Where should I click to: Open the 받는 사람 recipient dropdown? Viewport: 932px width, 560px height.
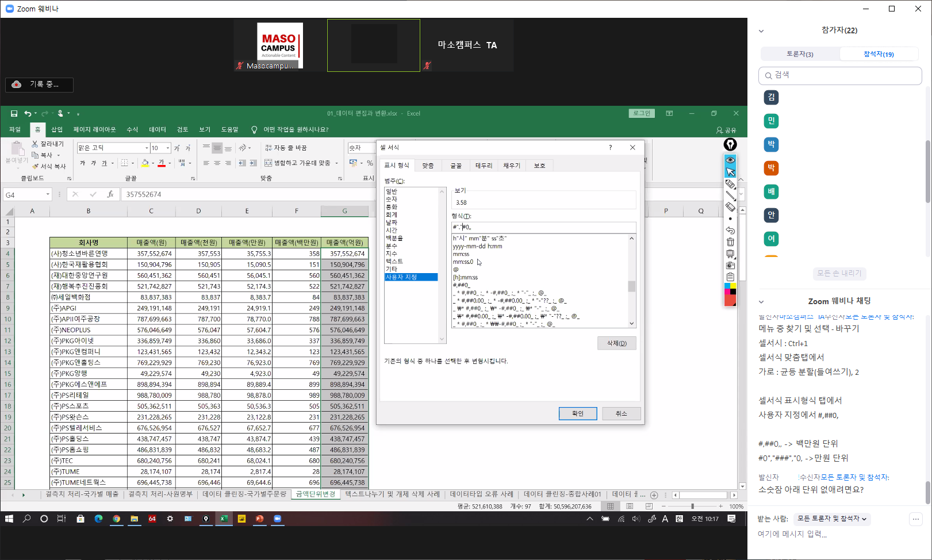pos(831,519)
